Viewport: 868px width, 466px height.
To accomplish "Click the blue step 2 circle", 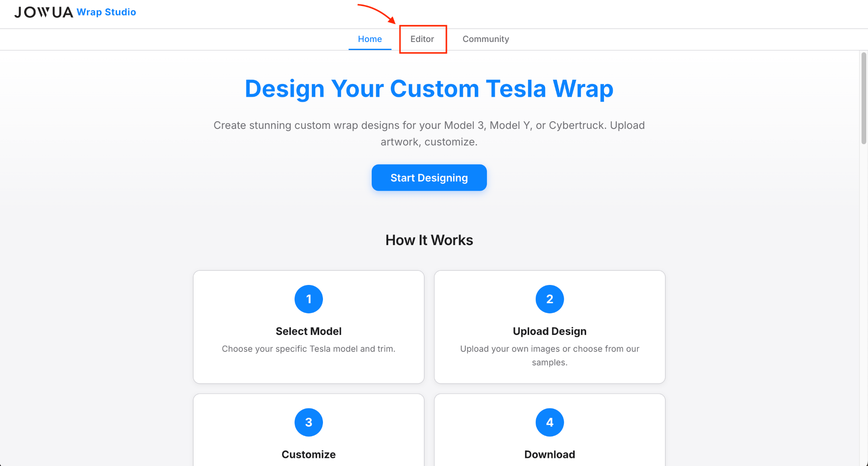I will [549, 299].
